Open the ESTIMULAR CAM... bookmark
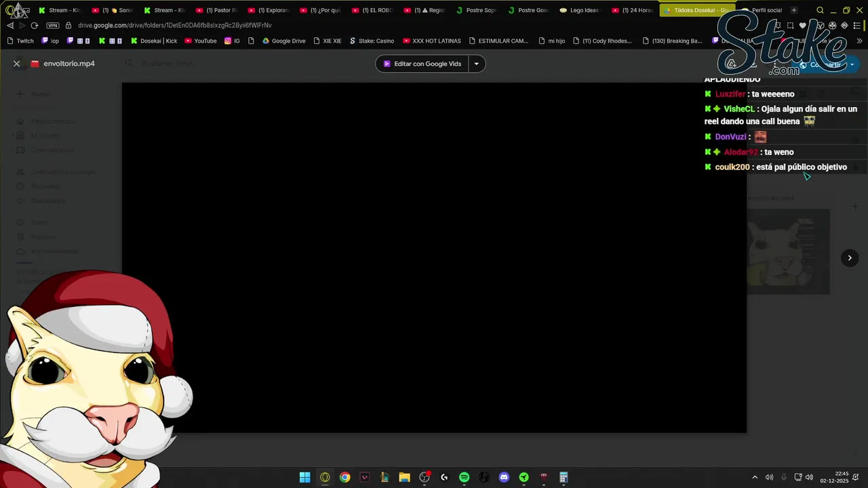This screenshot has width=868, height=488. coord(498,41)
